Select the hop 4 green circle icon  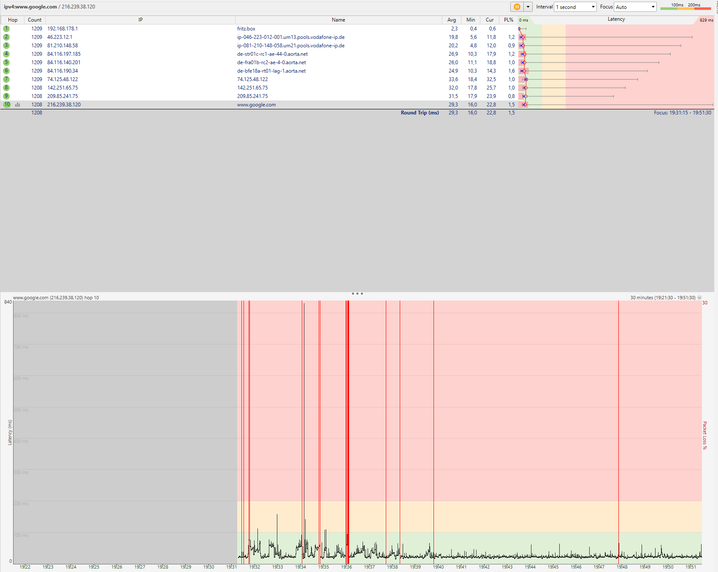tap(6, 54)
